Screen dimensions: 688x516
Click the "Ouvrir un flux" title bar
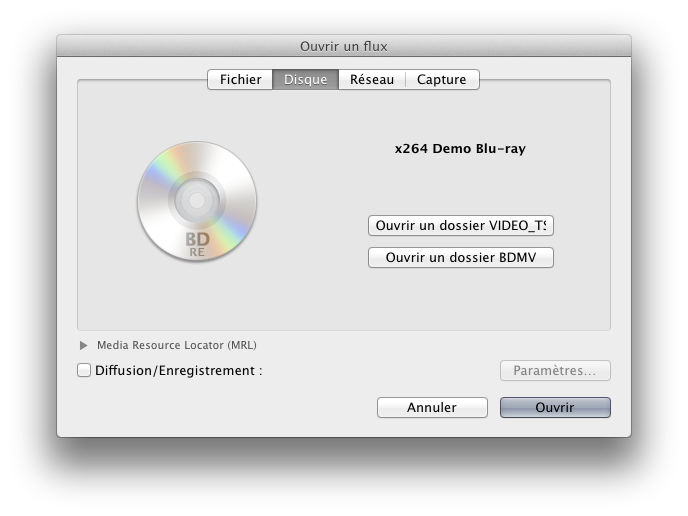343,46
